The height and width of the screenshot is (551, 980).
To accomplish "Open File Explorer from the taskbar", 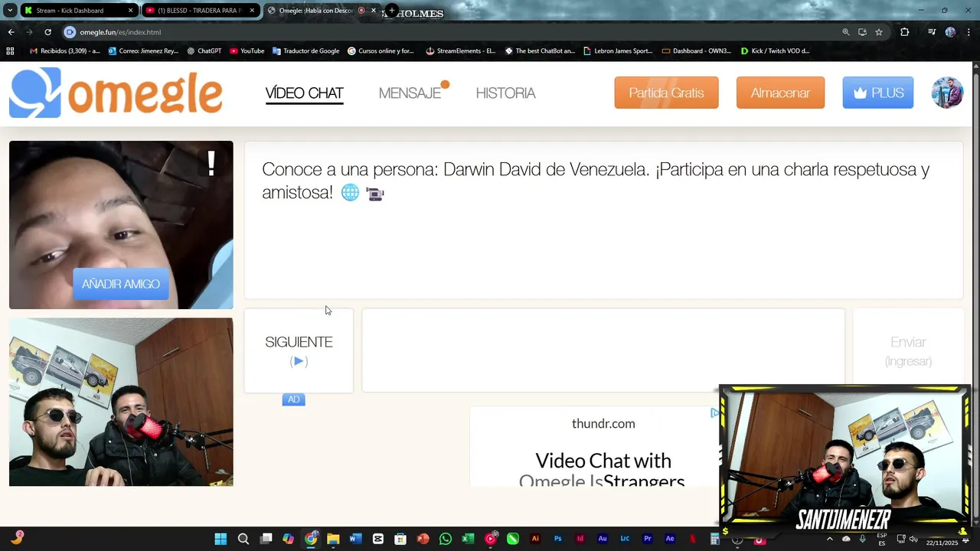I will [x=333, y=539].
